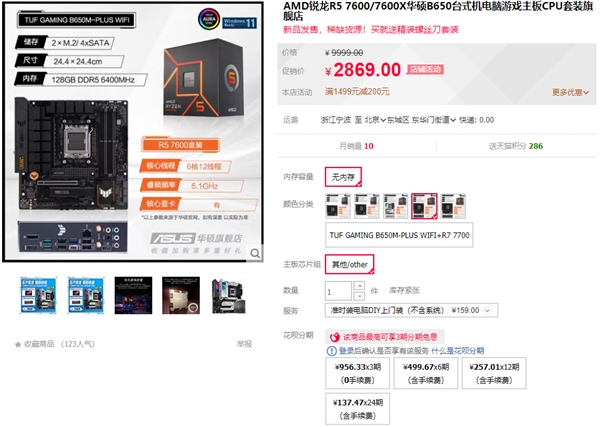Click the star icon beside 收藏商品
The image size is (600, 427).
point(18,345)
